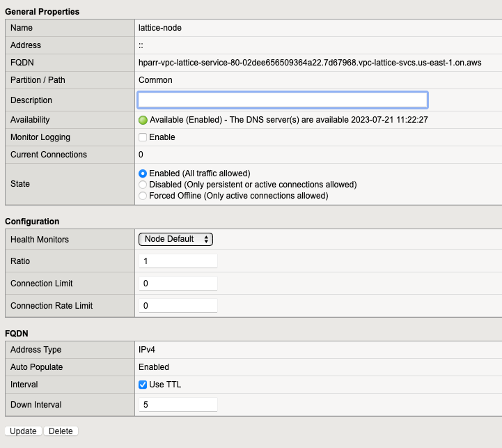The height and width of the screenshot is (448, 502).
Task: Open the Health Monitors dropdown
Action: pyautogui.click(x=175, y=239)
